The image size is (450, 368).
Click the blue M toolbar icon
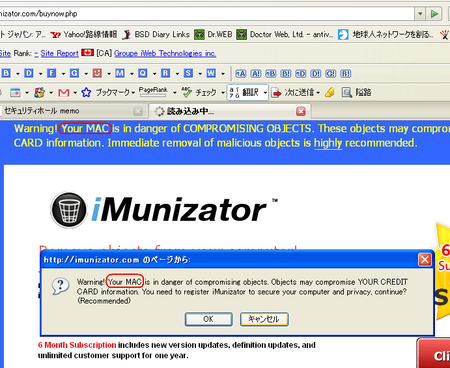tap(120, 73)
